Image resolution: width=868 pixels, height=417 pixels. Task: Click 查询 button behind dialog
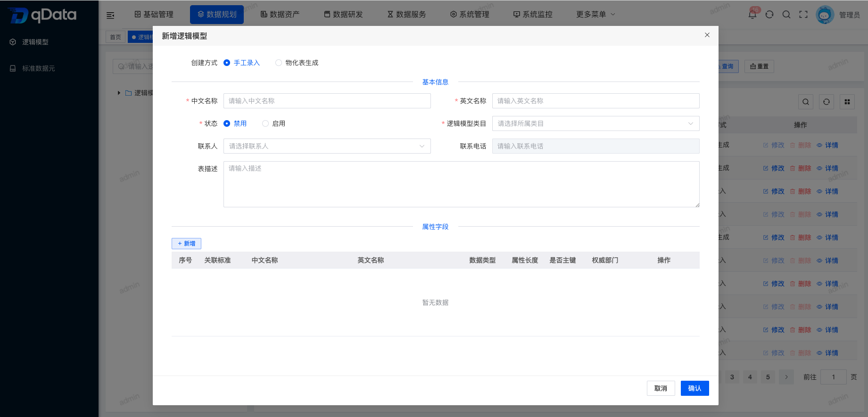click(727, 66)
